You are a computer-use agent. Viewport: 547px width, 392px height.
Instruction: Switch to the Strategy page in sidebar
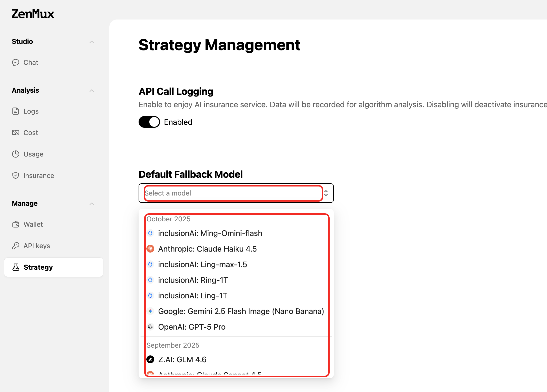[38, 267]
